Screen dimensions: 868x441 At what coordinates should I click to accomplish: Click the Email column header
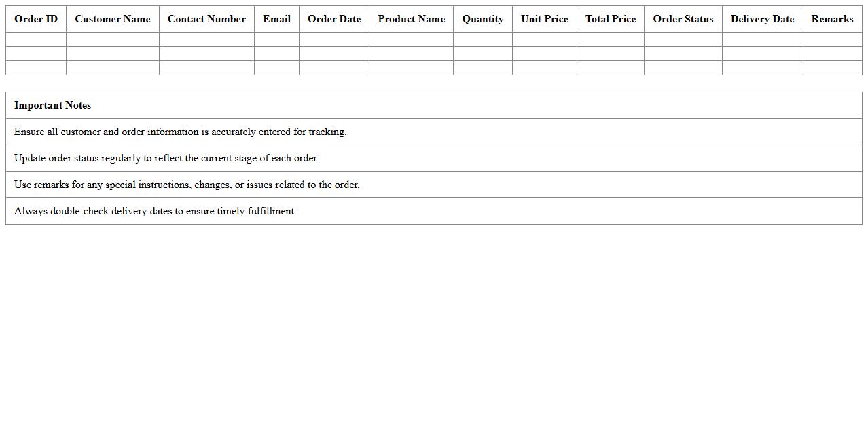[x=276, y=19]
